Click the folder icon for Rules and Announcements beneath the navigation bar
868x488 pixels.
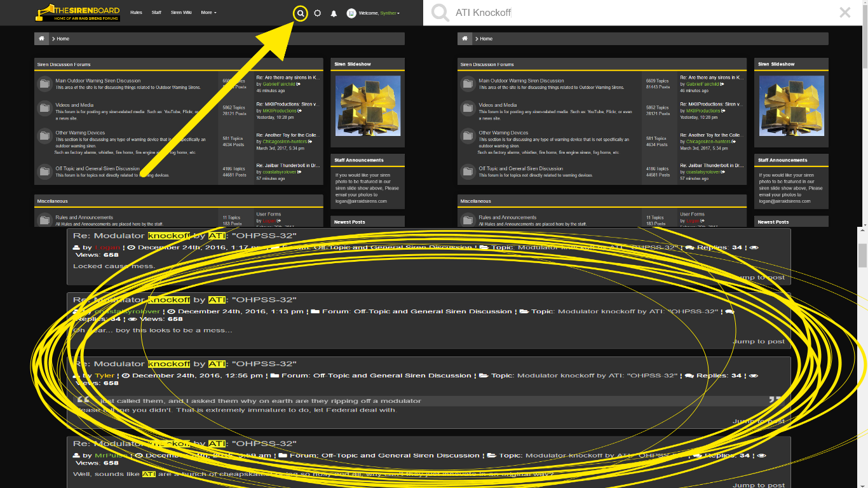[44, 220]
